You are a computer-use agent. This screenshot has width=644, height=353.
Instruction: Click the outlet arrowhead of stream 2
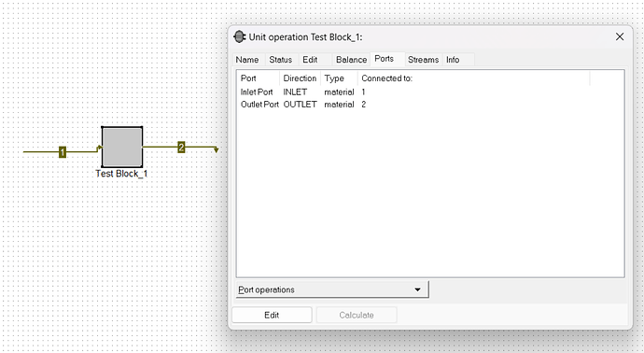(x=216, y=150)
